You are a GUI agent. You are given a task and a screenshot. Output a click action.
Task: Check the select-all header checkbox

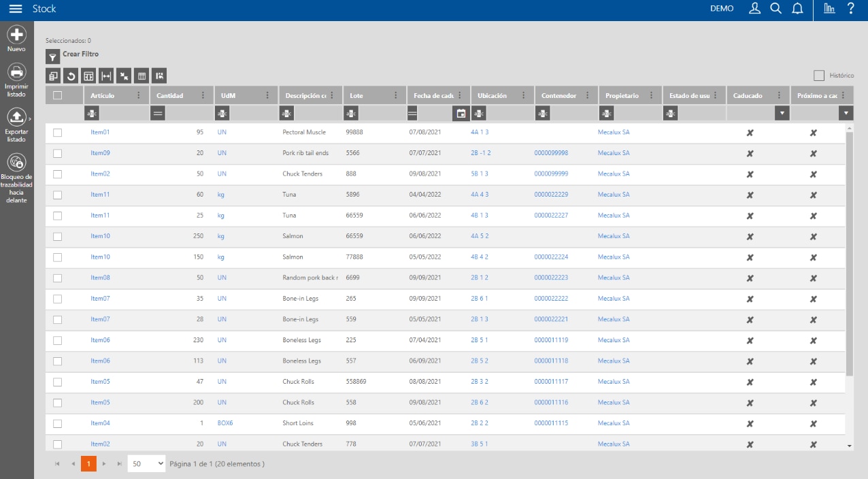click(x=57, y=96)
